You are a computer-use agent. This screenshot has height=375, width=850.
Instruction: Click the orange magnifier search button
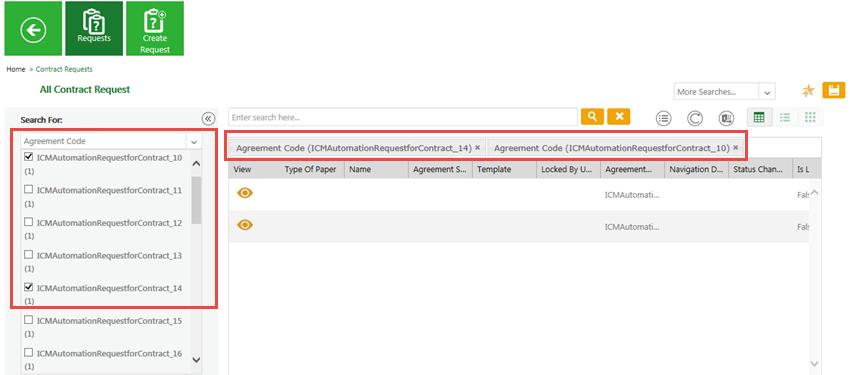pos(593,117)
